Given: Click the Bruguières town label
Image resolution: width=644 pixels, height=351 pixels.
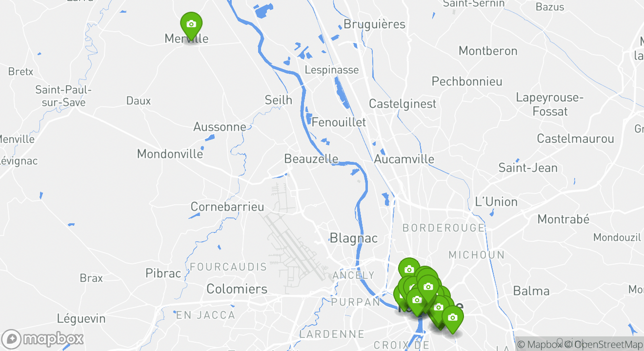Looking at the screenshot, I should click(375, 24).
